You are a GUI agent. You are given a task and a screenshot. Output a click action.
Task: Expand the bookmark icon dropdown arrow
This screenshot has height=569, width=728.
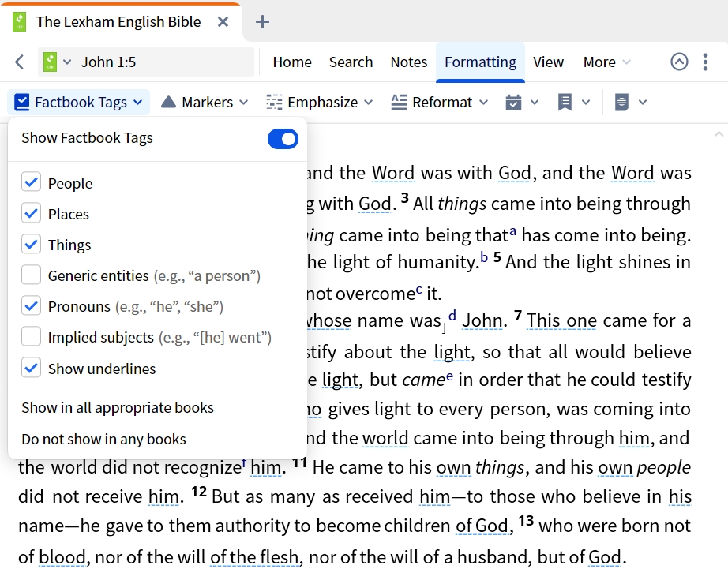tap(586, 102)
